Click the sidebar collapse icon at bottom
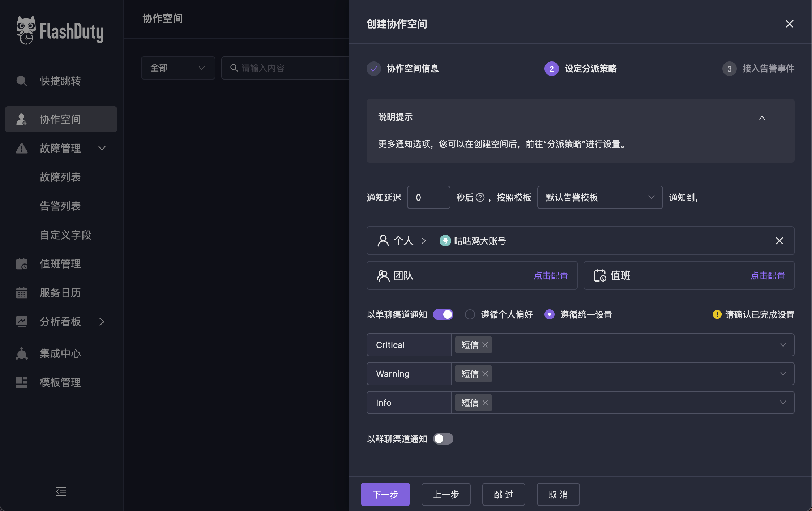The width and height of the screenshot is (812, 511). tap(61, 491)
